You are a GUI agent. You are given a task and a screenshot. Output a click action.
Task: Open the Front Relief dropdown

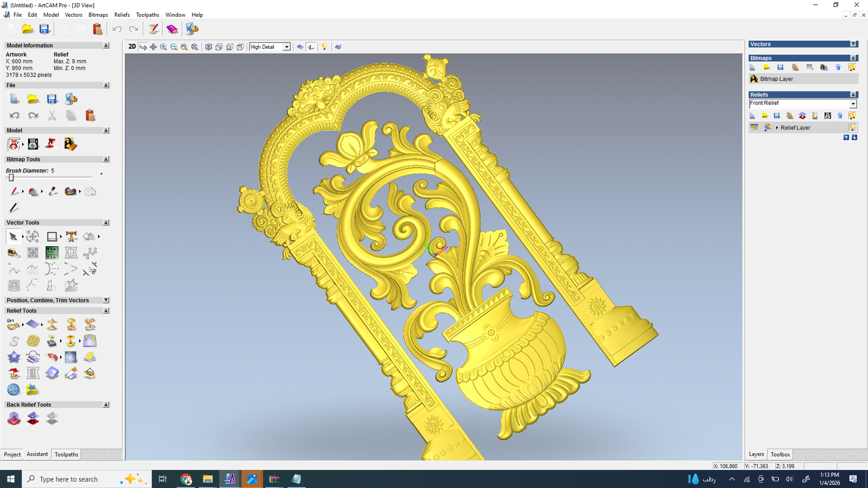853,104
